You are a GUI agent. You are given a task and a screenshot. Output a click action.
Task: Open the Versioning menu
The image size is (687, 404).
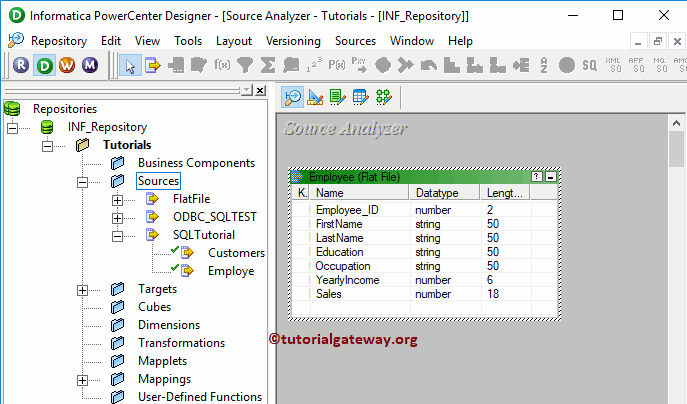[x=293, y=41]
